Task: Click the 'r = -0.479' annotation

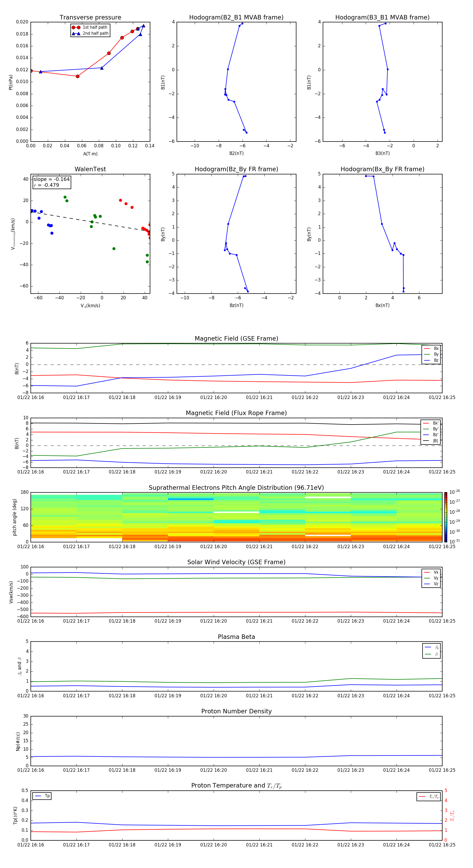Action: (x=47, y=185)
